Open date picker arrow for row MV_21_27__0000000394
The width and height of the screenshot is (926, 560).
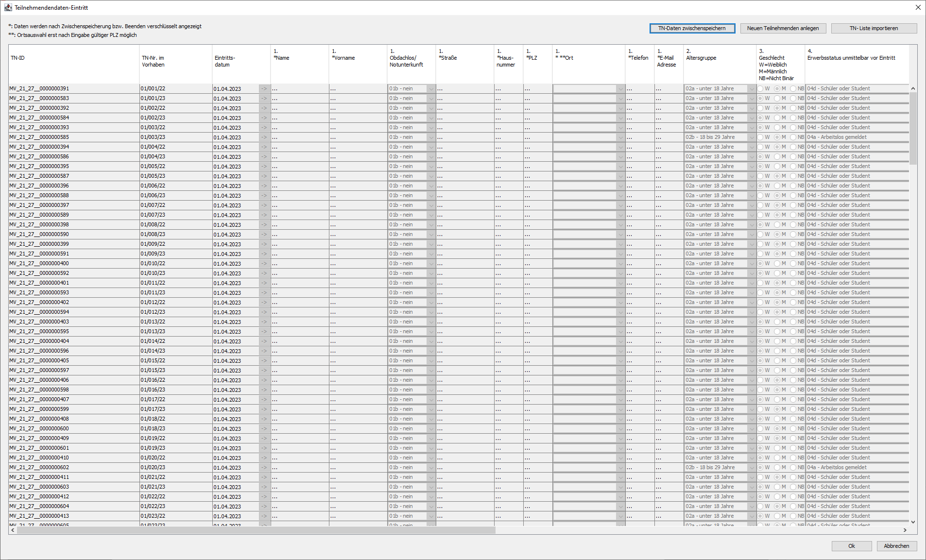pos(264,147)
